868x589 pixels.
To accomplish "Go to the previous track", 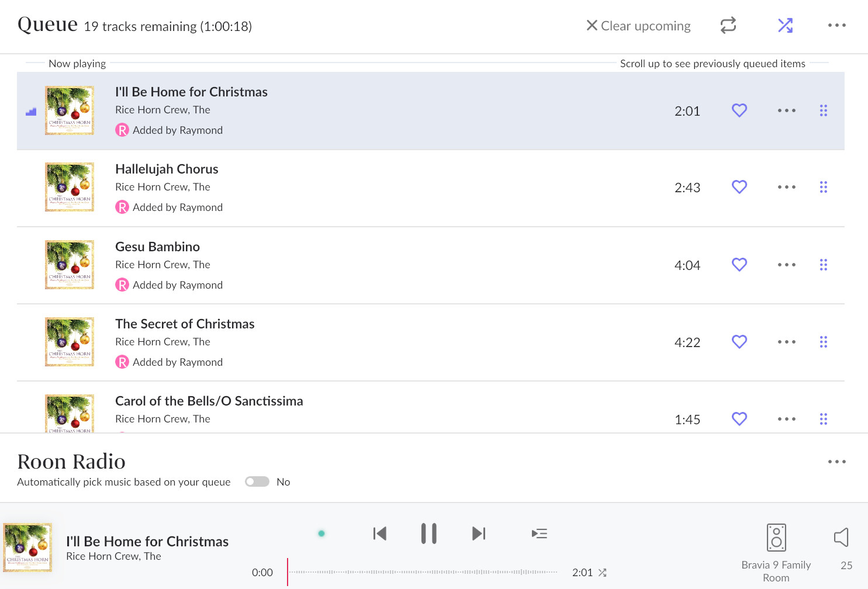I will (380, 533).
